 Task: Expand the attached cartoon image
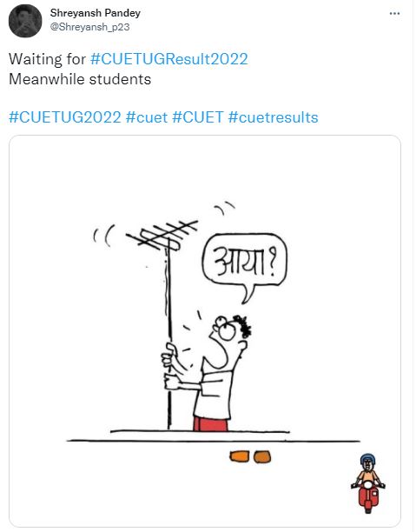(x=205, y=331)
